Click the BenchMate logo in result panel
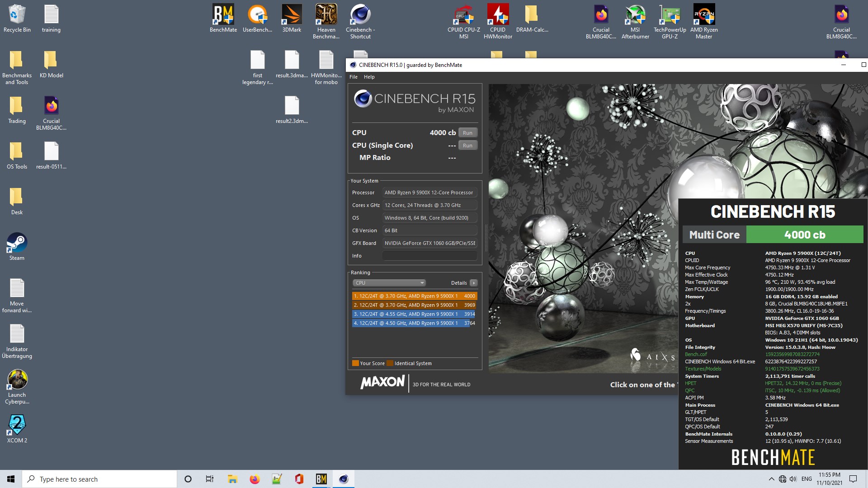868x488 pixels. [x=773, y=457]
